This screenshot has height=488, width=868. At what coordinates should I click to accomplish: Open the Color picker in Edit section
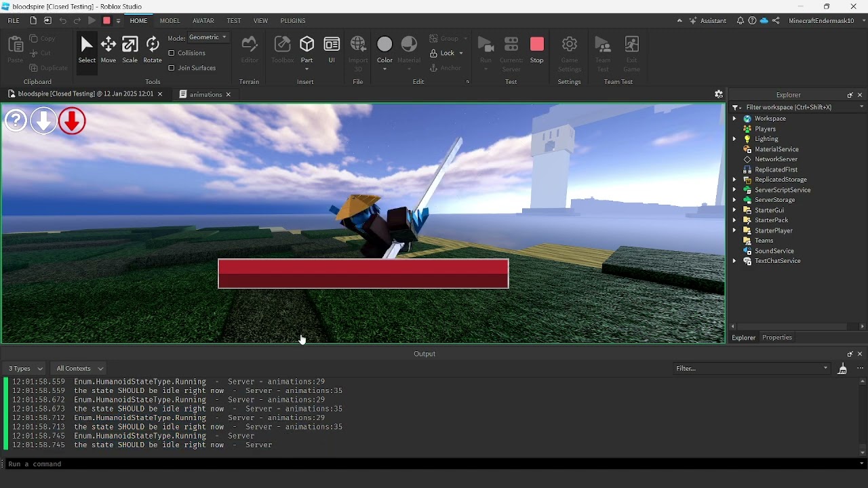tap(384, 47)
